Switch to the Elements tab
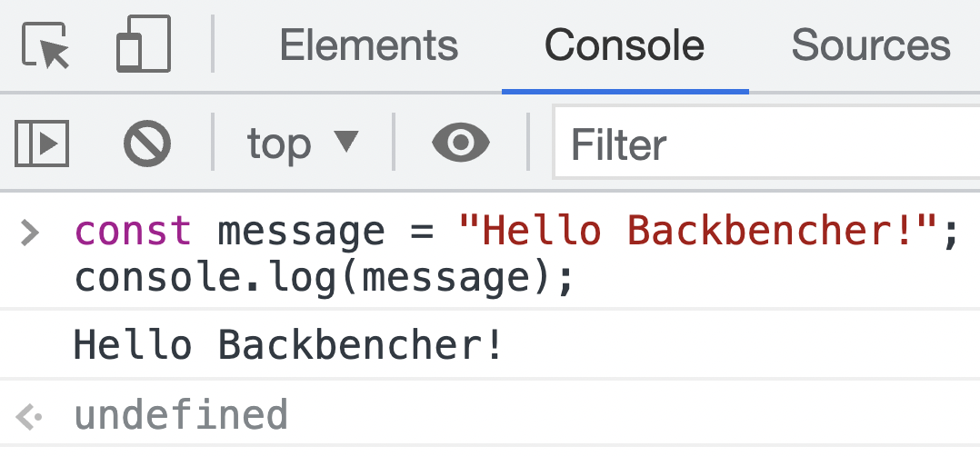Image resolution: width=980 pixels, height=456 pixels. click(x=368, y=45)
